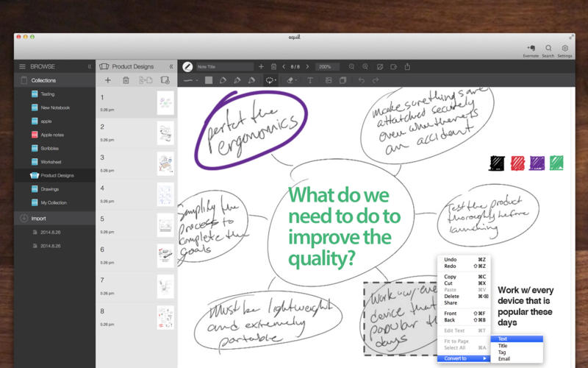The width and height of the screenshot is (588, 368).
Task: Collapse the Product Designs page list
Action: (x=171, y=66)
